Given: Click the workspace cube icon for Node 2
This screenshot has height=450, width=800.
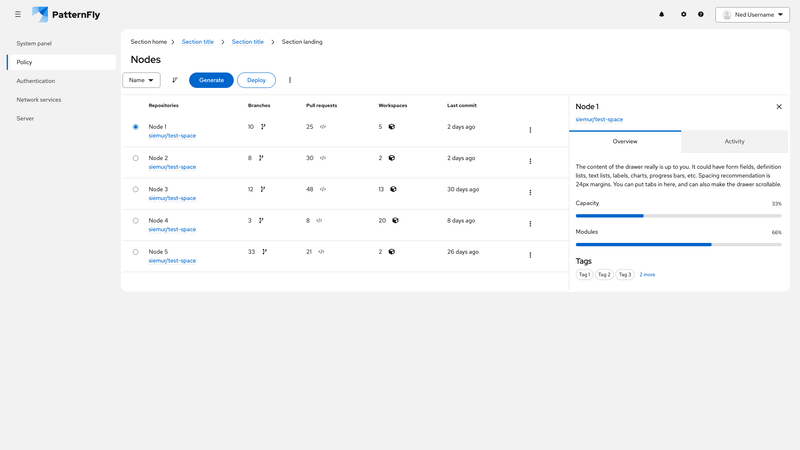Looking at the screenshot, I should [392, 158].
